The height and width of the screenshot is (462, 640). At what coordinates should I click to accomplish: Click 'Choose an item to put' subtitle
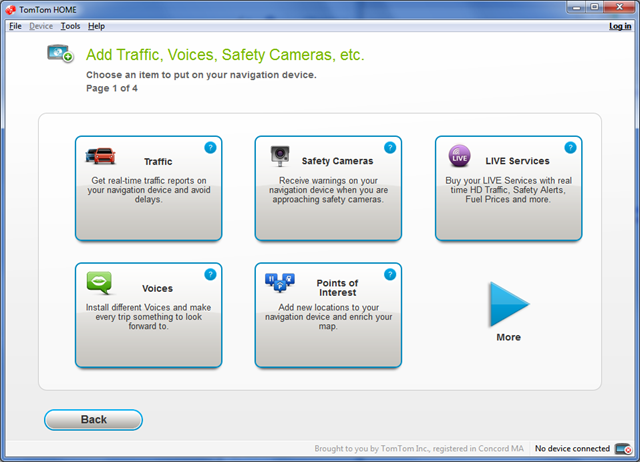pos(201,75)
